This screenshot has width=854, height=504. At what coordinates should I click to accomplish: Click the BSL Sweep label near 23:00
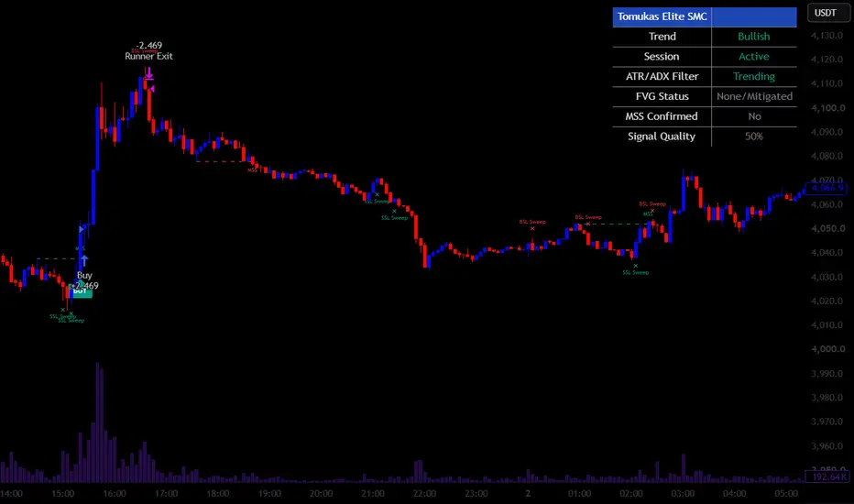point(532,222)
